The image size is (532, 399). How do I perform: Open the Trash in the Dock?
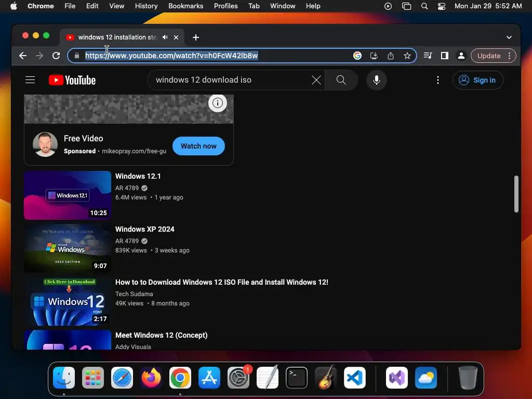tap(468, 378)
